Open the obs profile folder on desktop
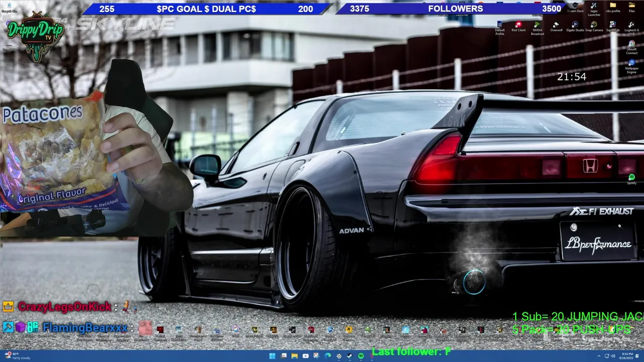The width and height of the screenshot is (644, 362). pos(613,7)
